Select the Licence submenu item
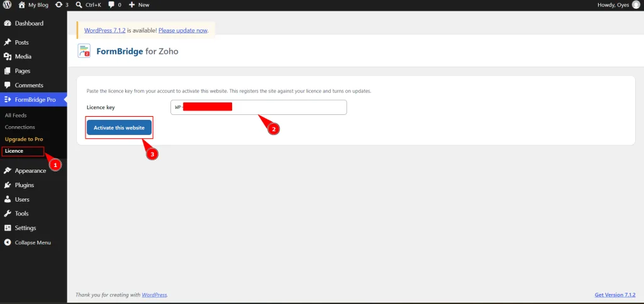644x304 pixels. [14, 151]
